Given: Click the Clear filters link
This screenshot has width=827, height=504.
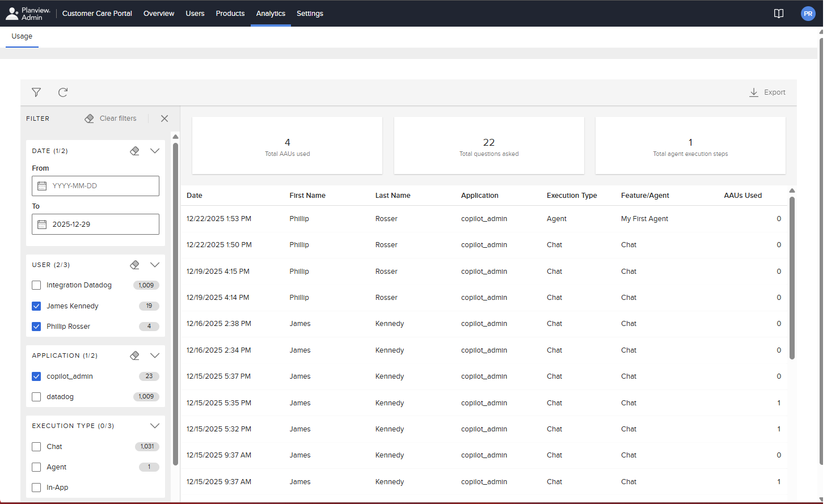Looking at the screenshot, I should [117, 118].
